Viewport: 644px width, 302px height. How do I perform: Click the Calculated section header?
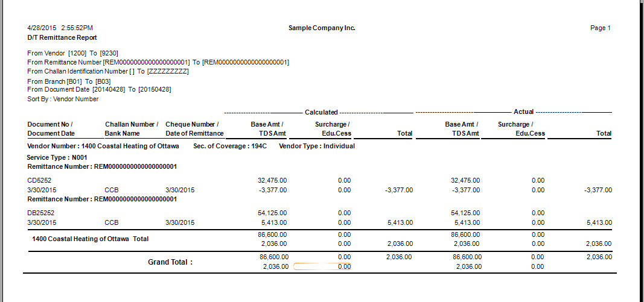tap(321, 112)
